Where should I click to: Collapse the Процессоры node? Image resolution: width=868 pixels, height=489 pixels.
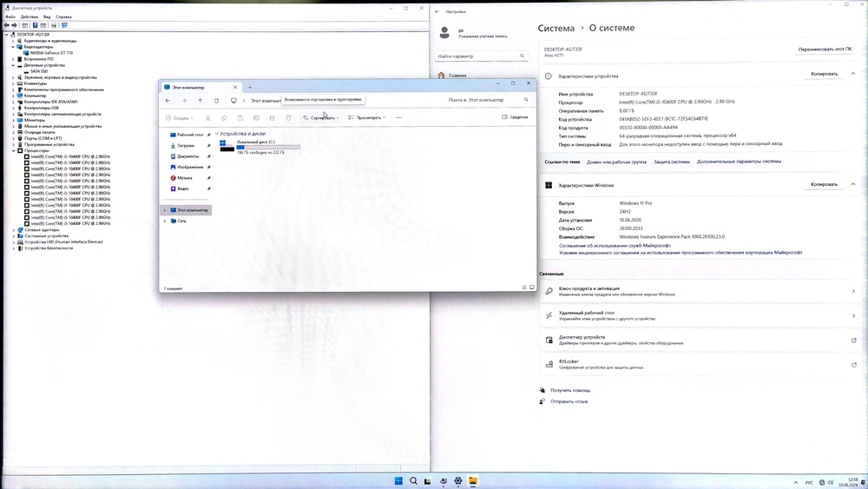13,150
